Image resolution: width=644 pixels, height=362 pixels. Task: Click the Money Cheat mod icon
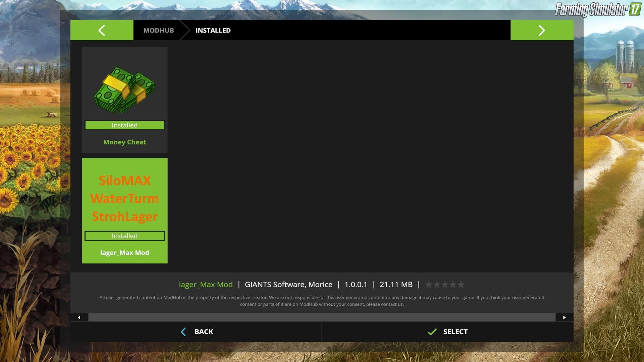point(125,88)
